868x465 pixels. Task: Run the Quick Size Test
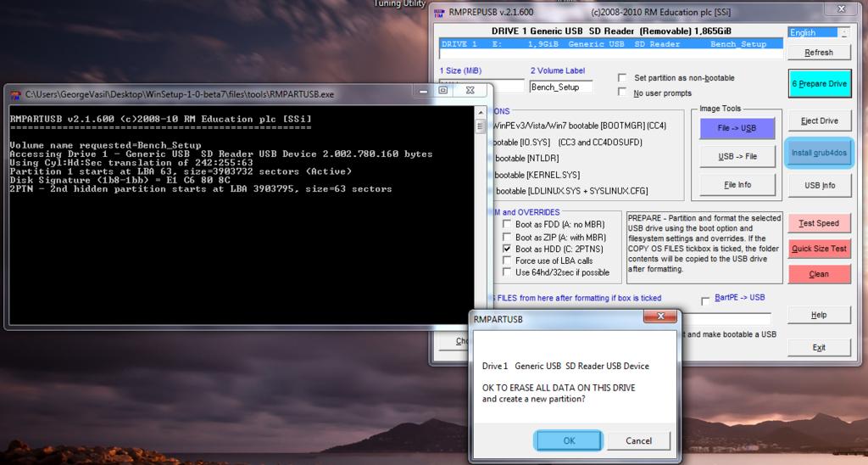pyautogui.click(x=819, y=249)
